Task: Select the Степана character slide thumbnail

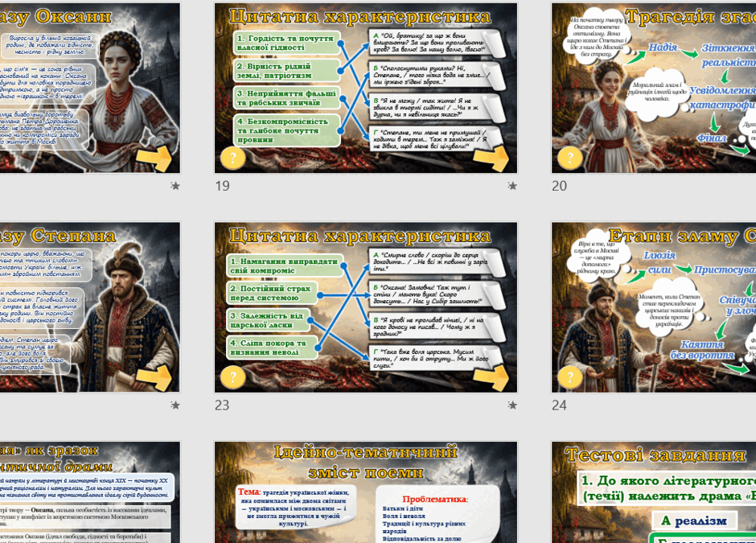Action: (90, 307)
